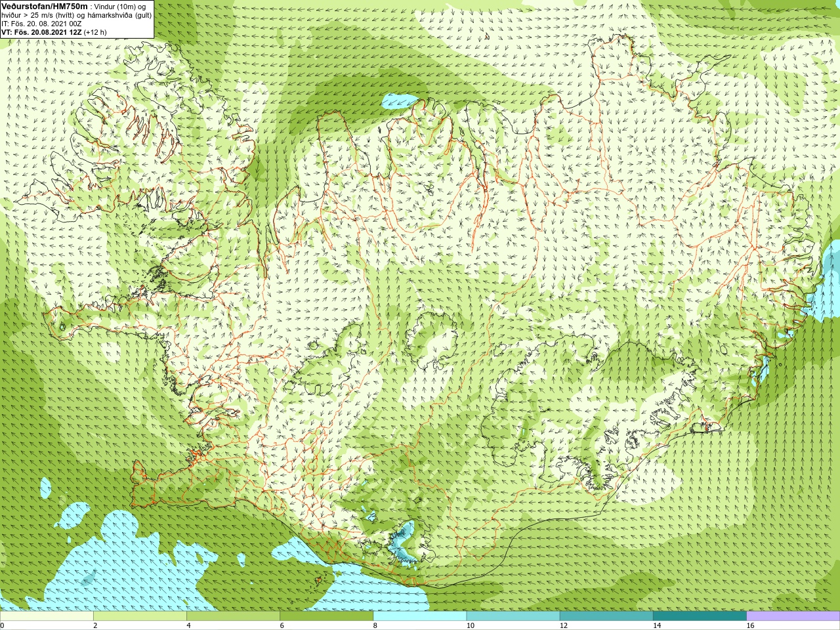The height and width of the screenshot is (630, 840).
Task: Click the dark teal 14–16 legend swatch
Action: click(x=700, y=616)
